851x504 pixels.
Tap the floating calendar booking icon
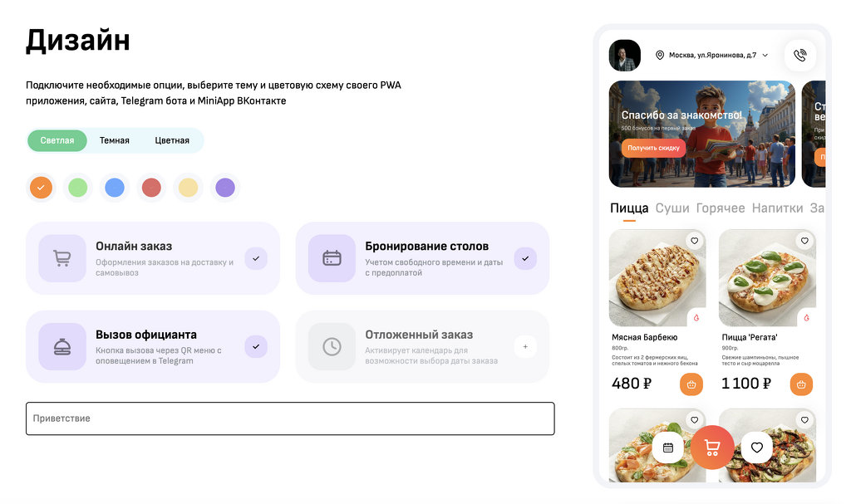(x=668, y=448)
